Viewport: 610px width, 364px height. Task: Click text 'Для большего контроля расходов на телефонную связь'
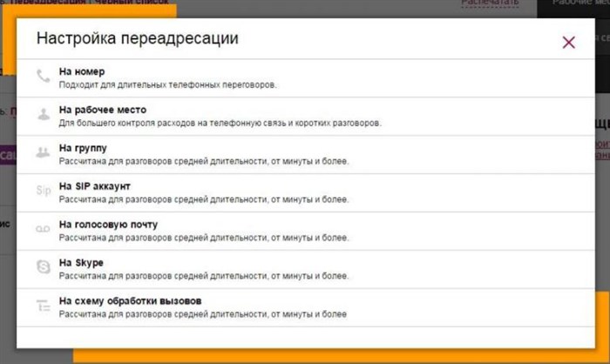tap(172, 123)
